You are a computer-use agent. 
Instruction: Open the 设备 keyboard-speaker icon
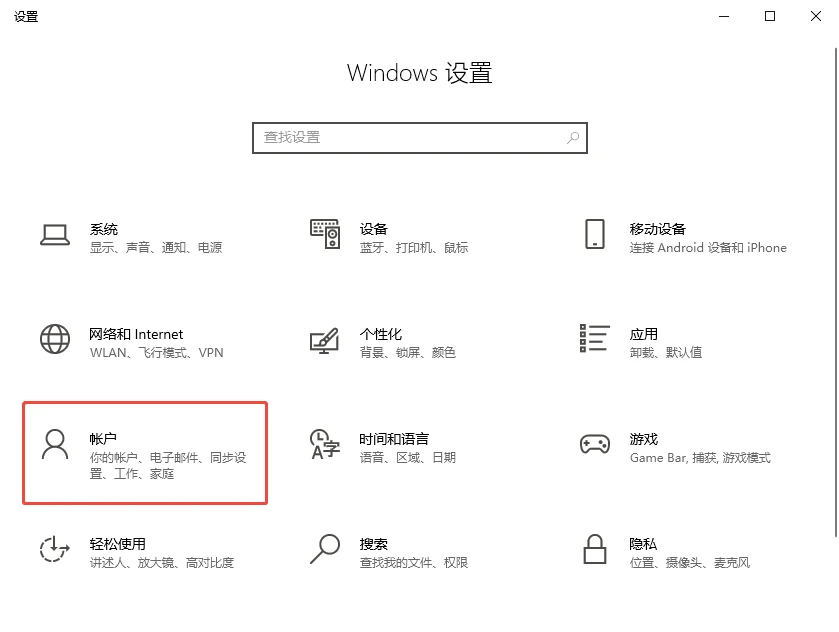coord(325,234)
